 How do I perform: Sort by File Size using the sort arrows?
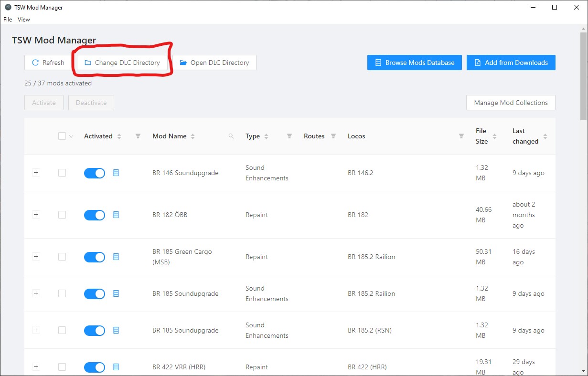click(x=494, y=136)
